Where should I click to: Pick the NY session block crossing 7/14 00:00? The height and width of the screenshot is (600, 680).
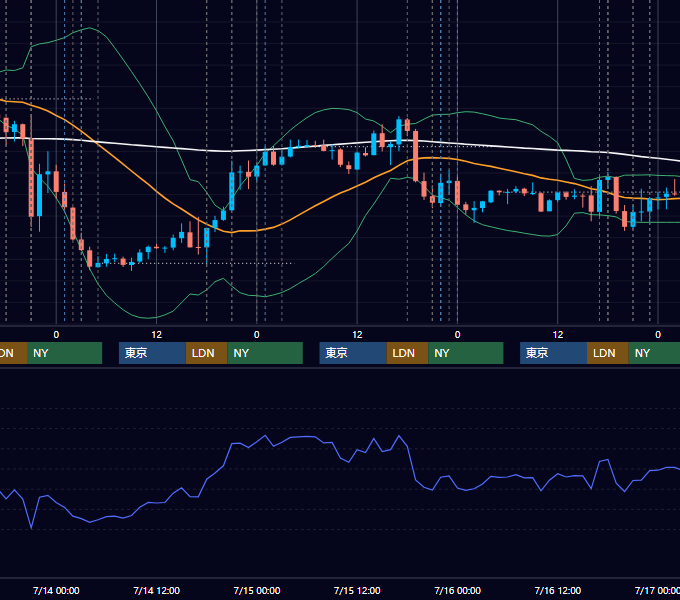click(x=64, y=353)
